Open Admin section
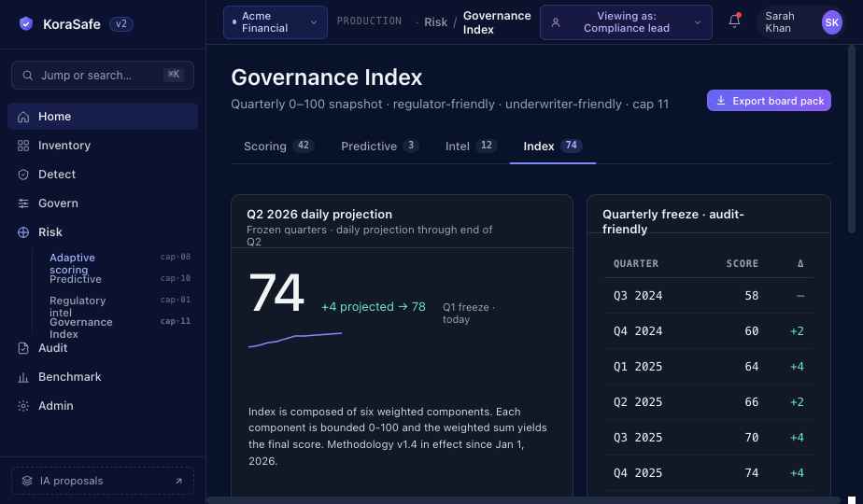The image size is (863, 504). [x=103, y=406]
